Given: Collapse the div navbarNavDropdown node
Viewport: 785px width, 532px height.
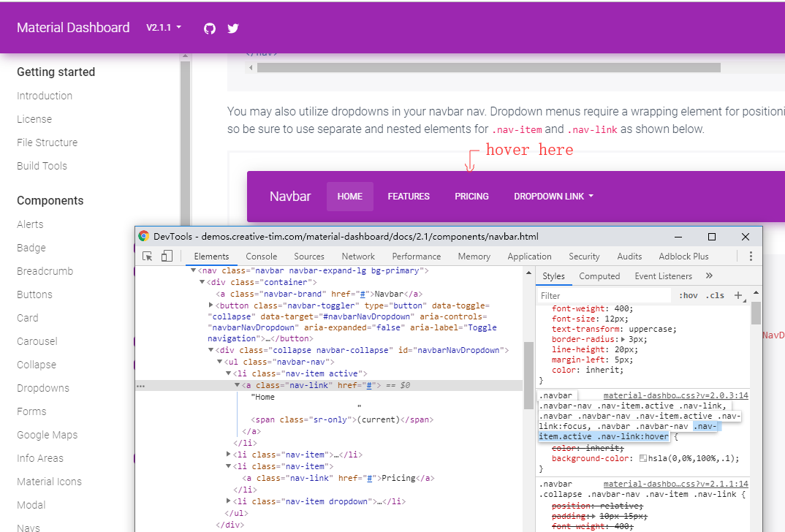Looking at the screenshot, I should 211,350.
